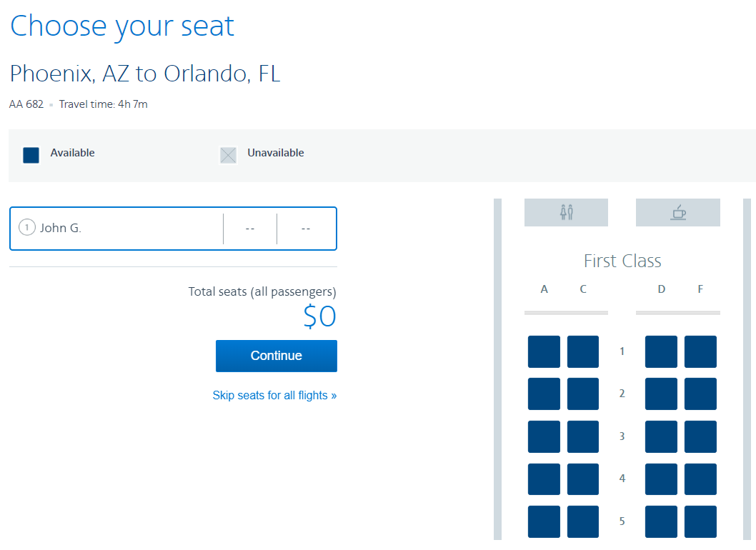The width and height of the screenshot is (756, 550).
Task: Pick seat 1F by the window
Action: tap(700, 351)
